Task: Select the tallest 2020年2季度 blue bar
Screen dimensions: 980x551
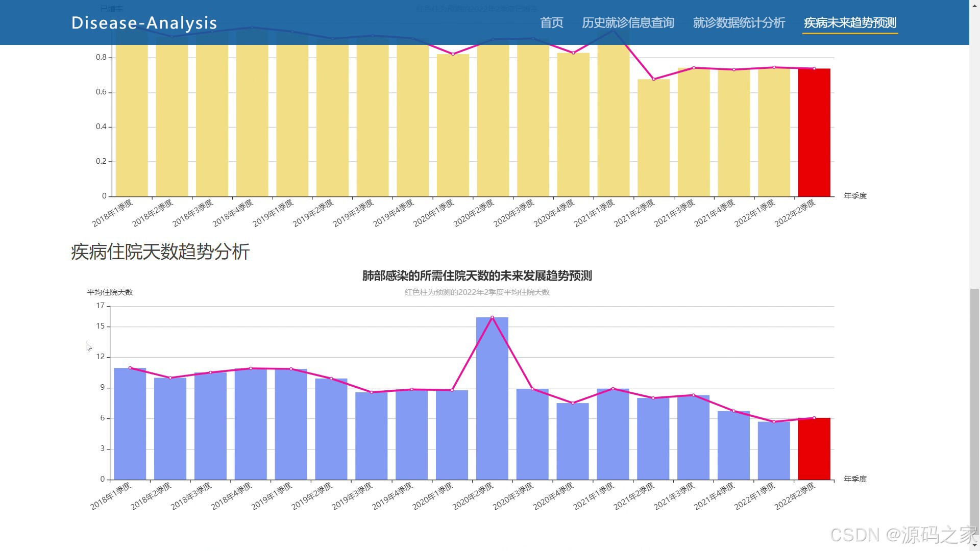Action: point(492,398)
